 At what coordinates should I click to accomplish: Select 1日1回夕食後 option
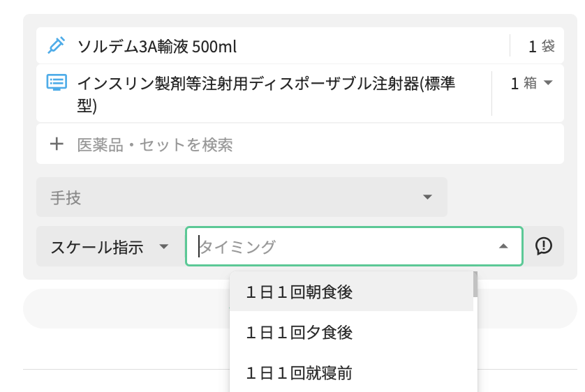(x=299, y=333)
